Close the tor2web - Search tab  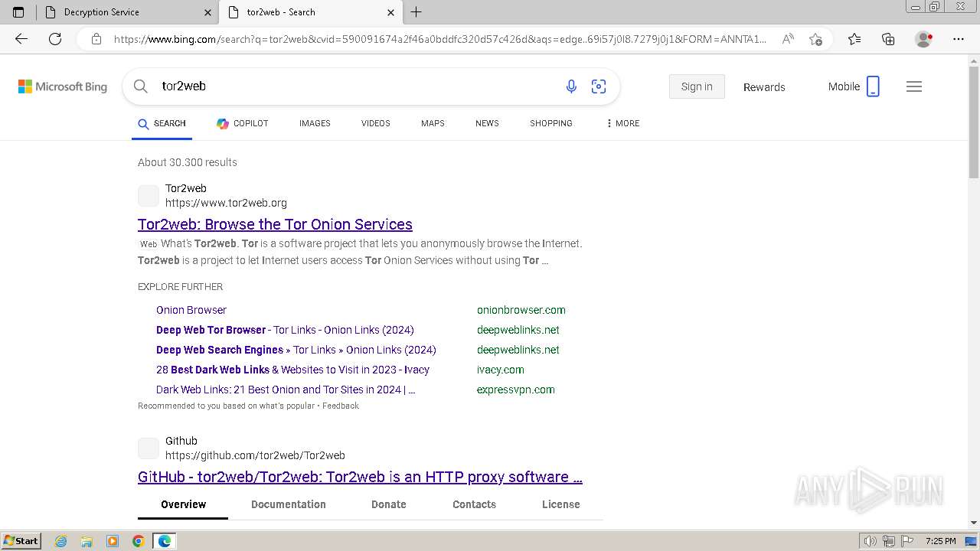390,12
